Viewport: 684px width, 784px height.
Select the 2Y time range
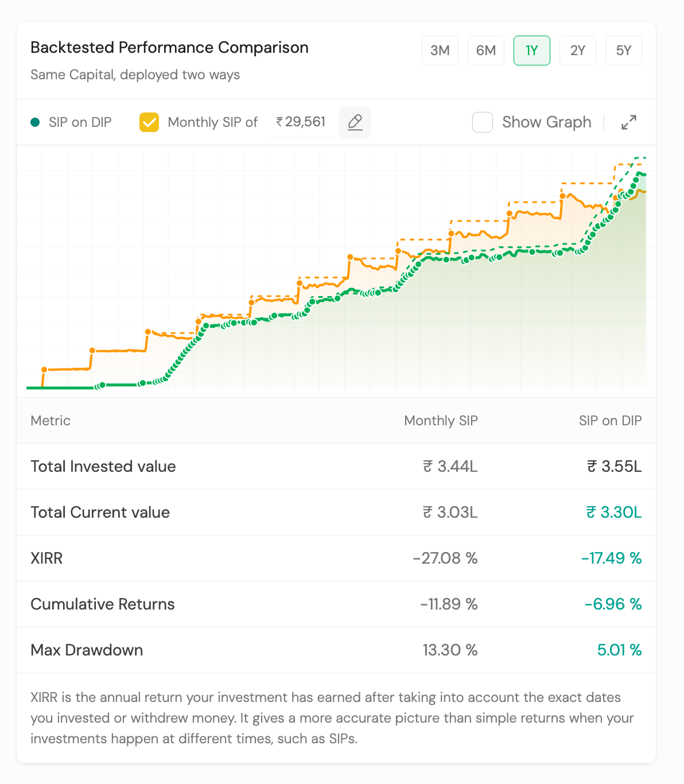tap(578, 51)
